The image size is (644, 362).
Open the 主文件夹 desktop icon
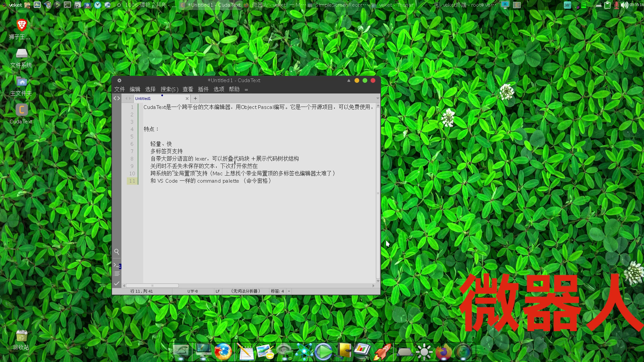click(x=21, y=86)
